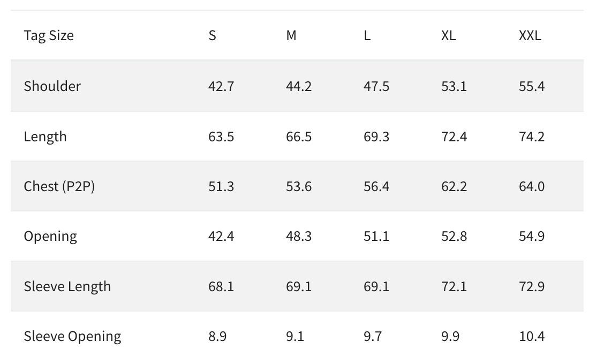Click the XXL size column header
The width and height of the screenshot is (589, 364).
pyautogui.click(x=530, y=35)
